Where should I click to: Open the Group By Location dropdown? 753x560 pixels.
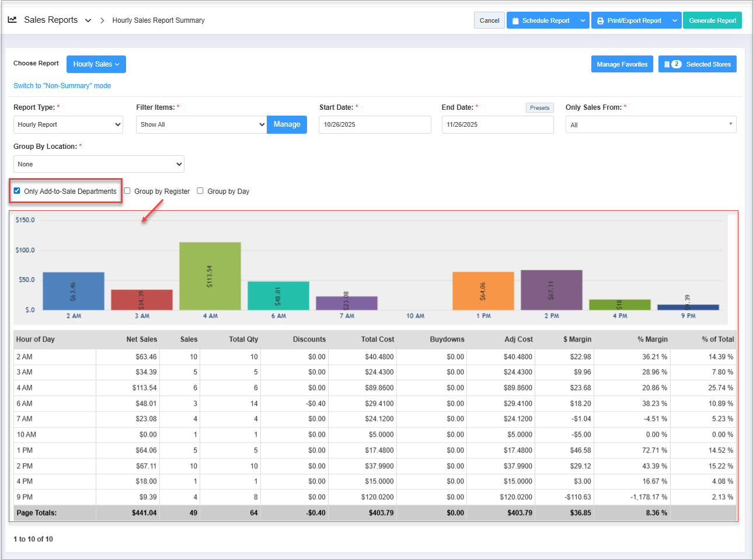click(99, 164)
